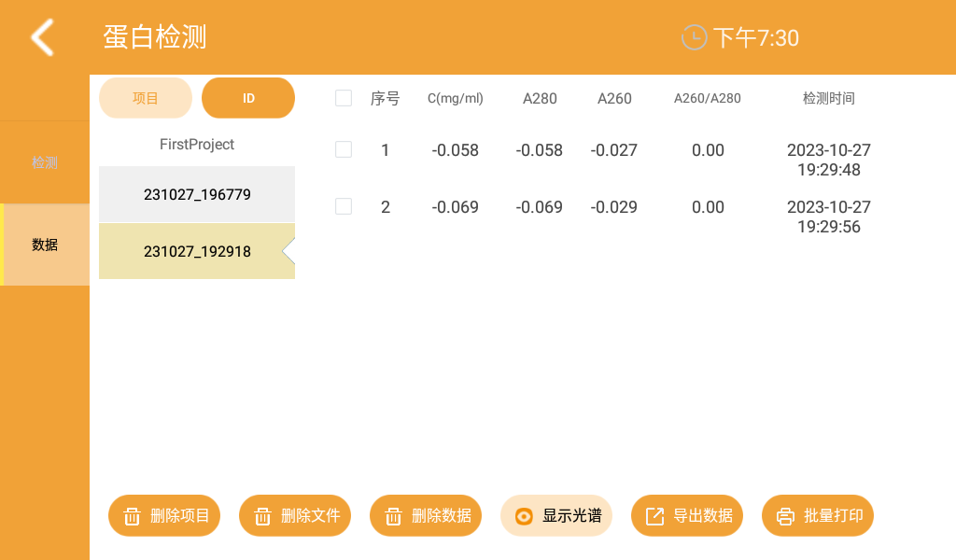Check the select-all checkbox in table header

coord(344,98)
